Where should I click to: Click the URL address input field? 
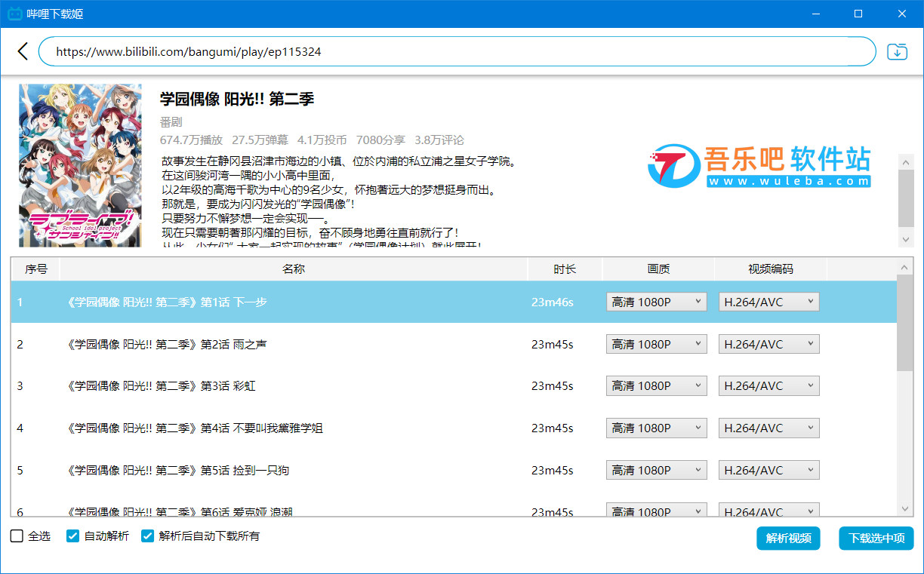[x=457, y=51]
